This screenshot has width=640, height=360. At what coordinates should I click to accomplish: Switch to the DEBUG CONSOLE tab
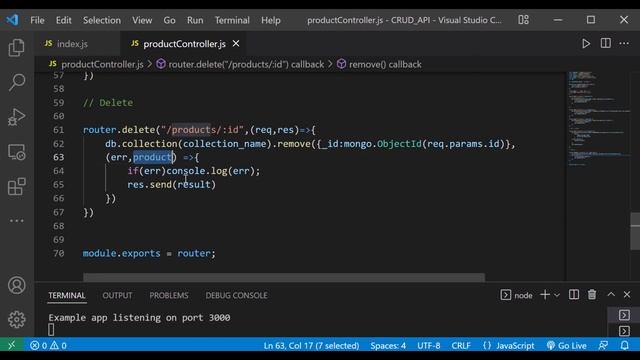236,295
